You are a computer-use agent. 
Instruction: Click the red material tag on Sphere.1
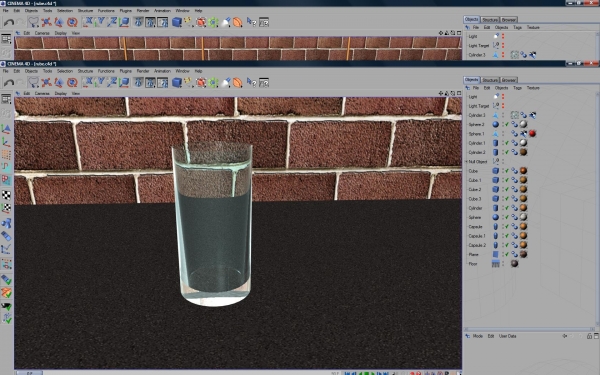[x=532, y=134]
